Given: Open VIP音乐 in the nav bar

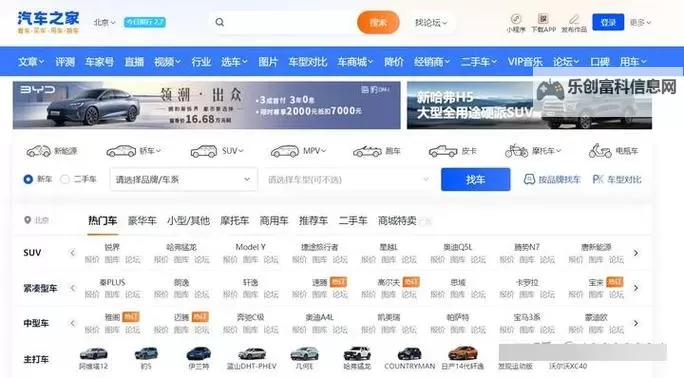Looking at the screenshot, I should [x=525, y=62].
